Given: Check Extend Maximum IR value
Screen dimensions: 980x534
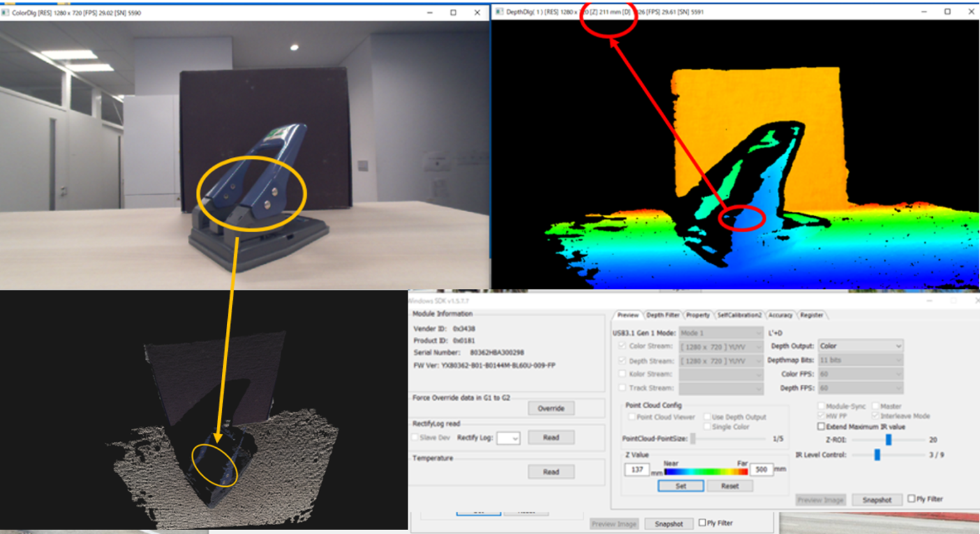Looking at the screenshot, I should pos(821,426).
